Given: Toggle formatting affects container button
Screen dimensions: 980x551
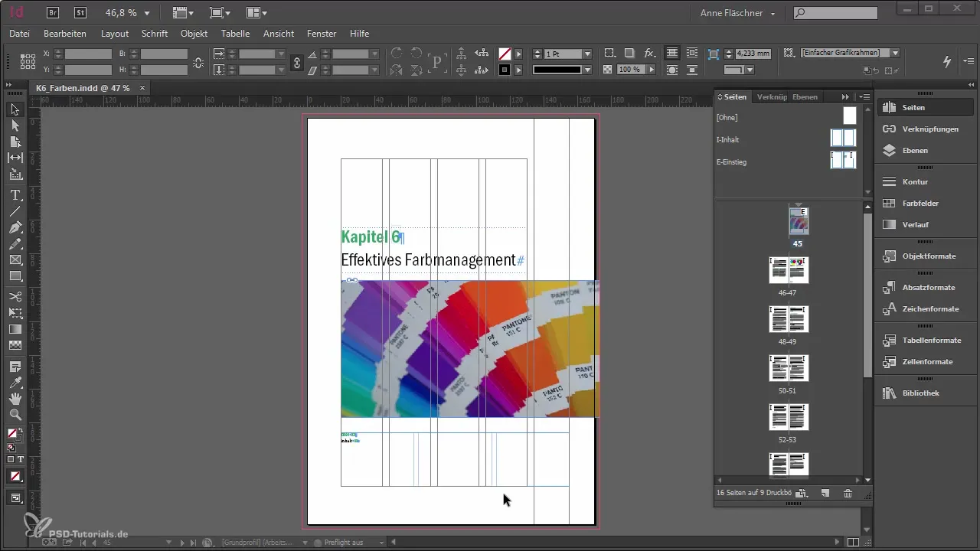Looking at the screenshot, I should pos(11,459).
